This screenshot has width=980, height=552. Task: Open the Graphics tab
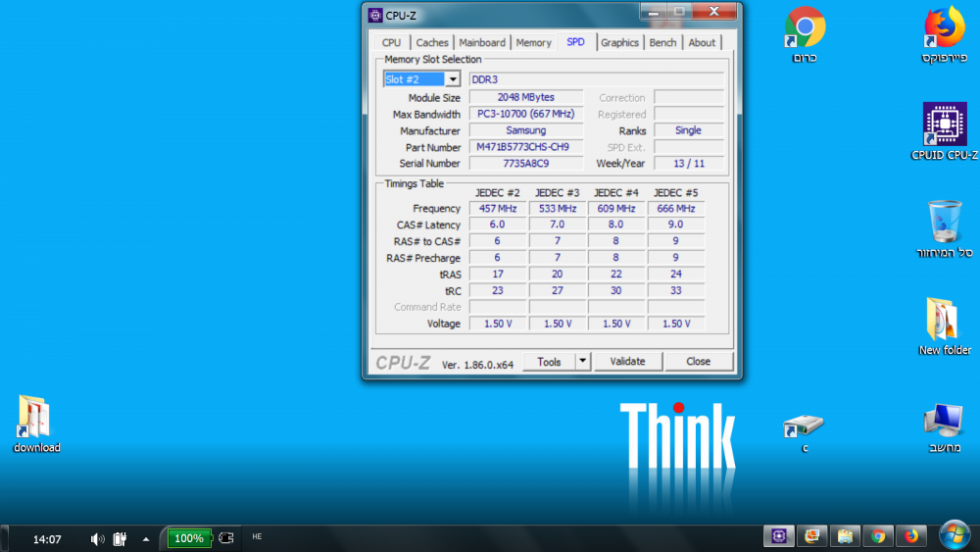(x=620, y=42)
